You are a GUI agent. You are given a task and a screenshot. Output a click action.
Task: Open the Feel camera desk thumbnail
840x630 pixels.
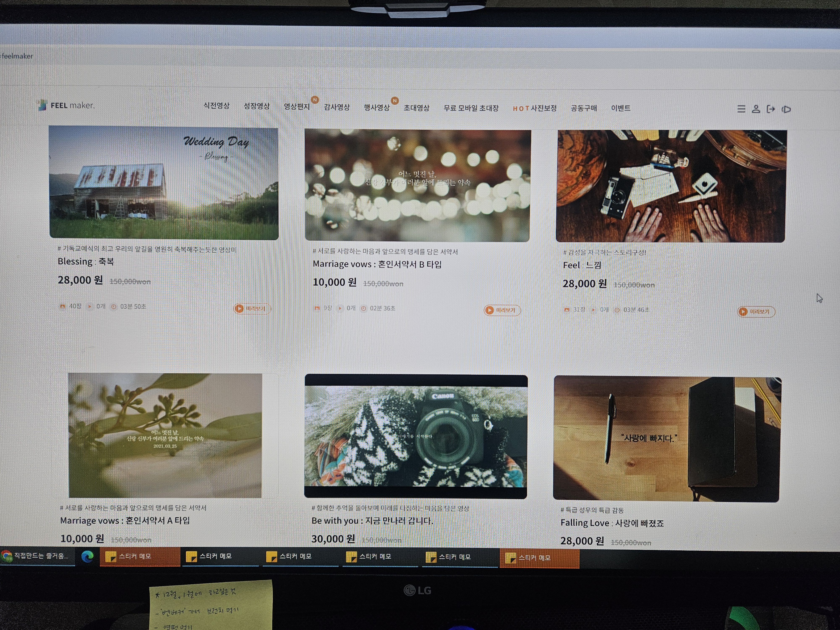pyautogui.click(x=671, y=186)
